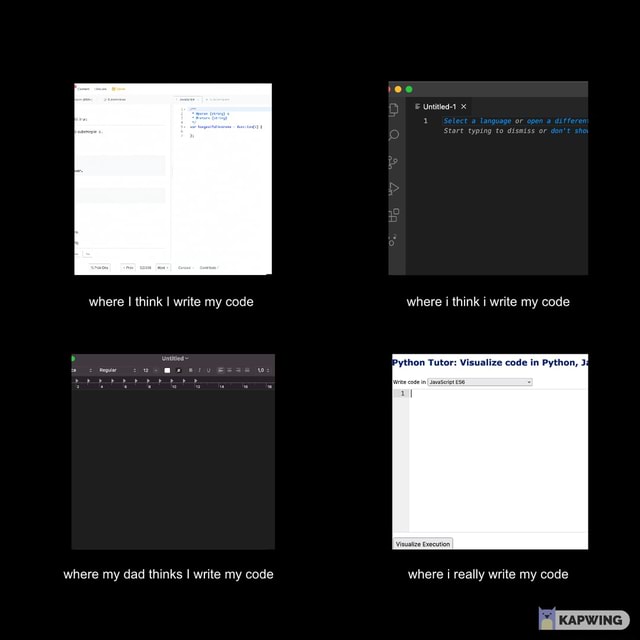Screen dimensions: 640x640
Task: Click the "don't show" link
Action: point(569,131)
